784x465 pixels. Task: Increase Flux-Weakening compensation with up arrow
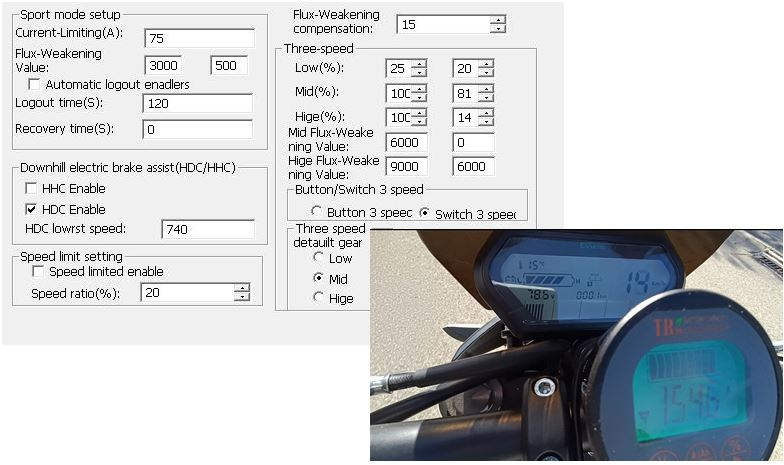tap(498, 19)
